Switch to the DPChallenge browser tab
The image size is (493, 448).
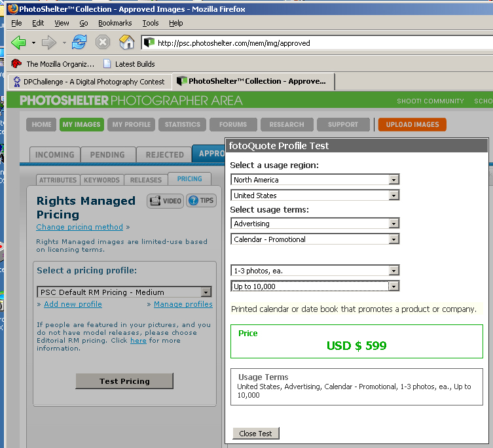pos(90,82)
